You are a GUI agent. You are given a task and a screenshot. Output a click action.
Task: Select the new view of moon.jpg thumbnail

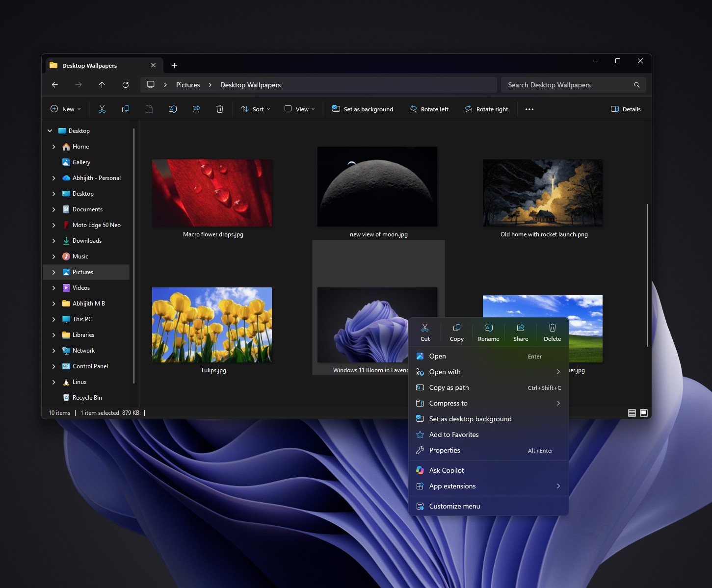(377, 187)
